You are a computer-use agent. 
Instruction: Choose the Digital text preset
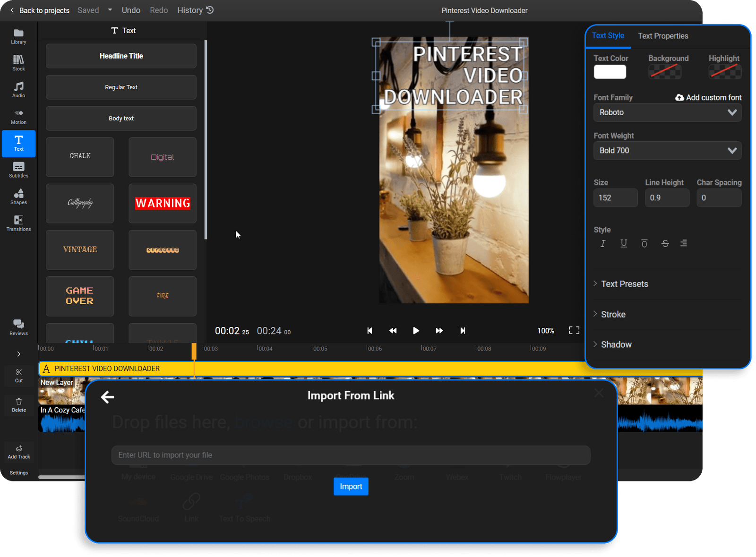162,157
